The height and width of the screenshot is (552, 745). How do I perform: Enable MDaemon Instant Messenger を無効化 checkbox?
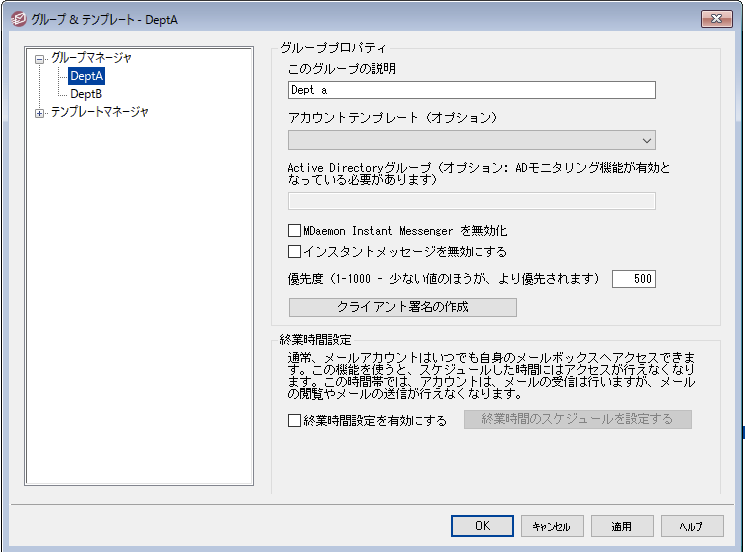click(295, 231)
